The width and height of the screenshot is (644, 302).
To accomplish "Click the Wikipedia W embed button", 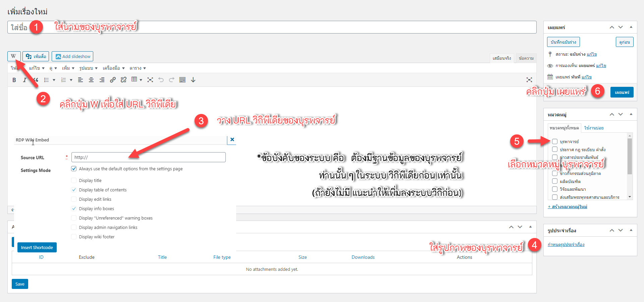I will 14,56.
